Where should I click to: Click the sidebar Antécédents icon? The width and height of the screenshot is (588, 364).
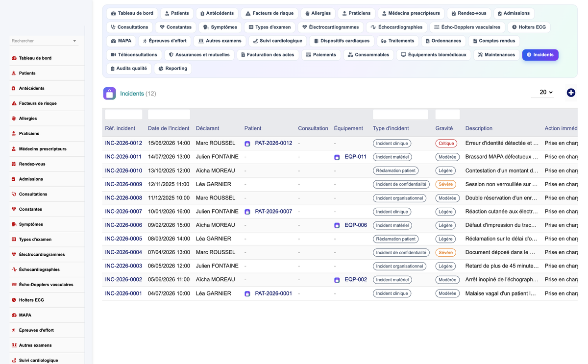pyautogui.click(x=14, y=89)
